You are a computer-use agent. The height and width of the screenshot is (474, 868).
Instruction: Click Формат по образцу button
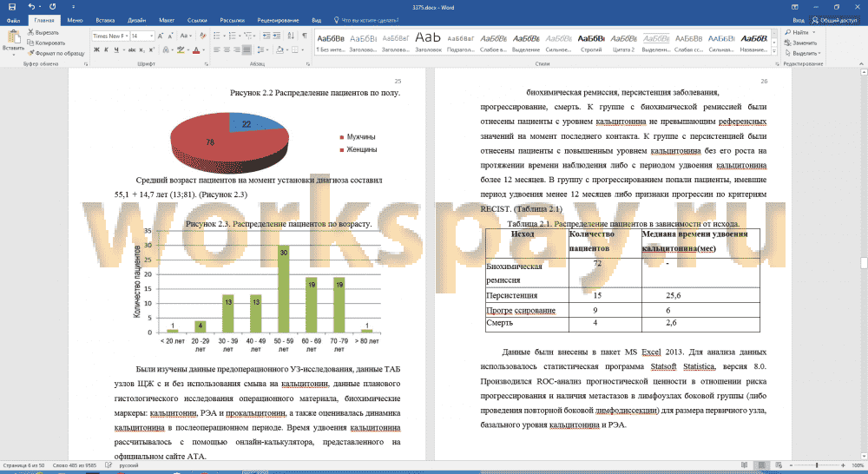56,53
